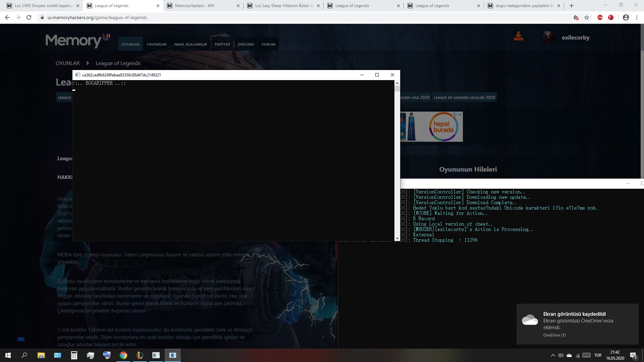Screen dimensions: 644x362
Task: Click the BOGARIPPER console scrollbar up arrow
Action: click(397, 83)
